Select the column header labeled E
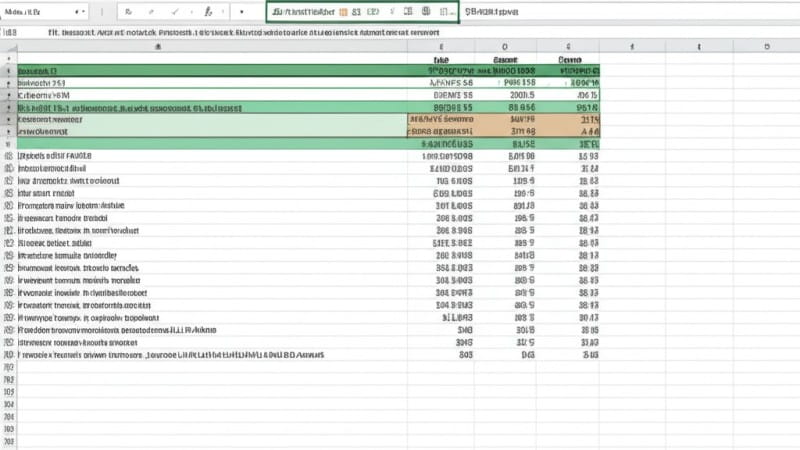The image size is (800, 450). [x=441, y=47]
